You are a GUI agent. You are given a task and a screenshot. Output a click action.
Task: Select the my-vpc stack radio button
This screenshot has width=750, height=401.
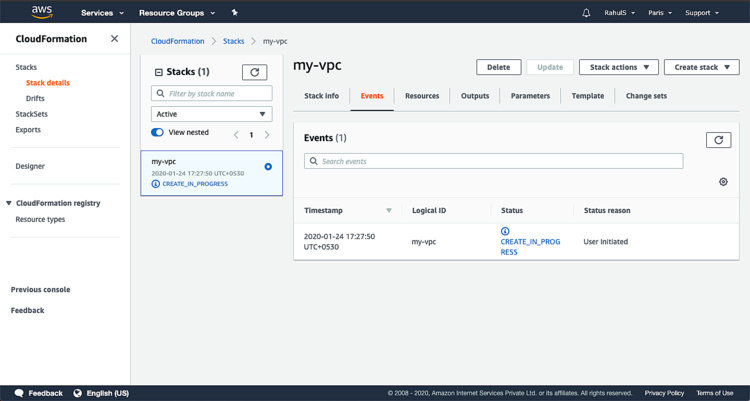pos(268,167)
